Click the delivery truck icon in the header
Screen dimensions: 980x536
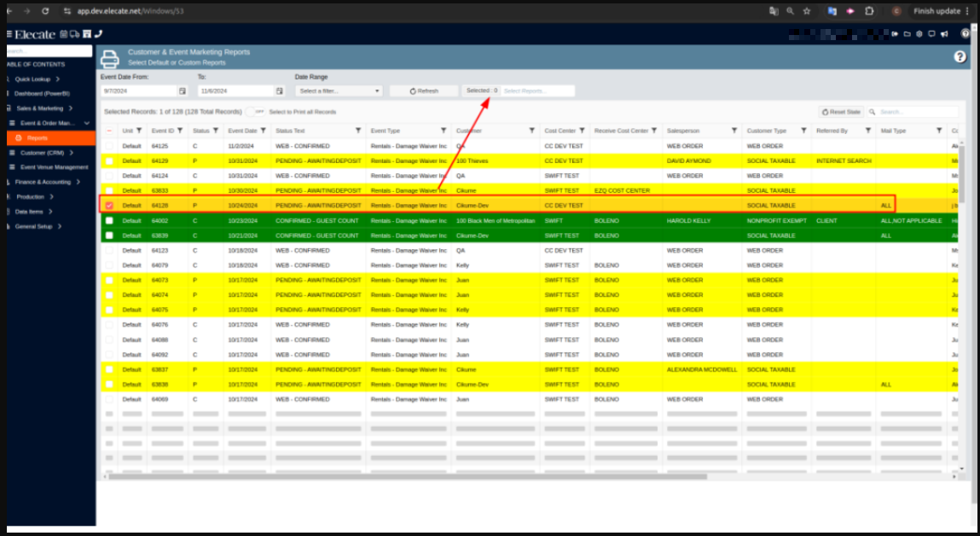tap(75, 34)
